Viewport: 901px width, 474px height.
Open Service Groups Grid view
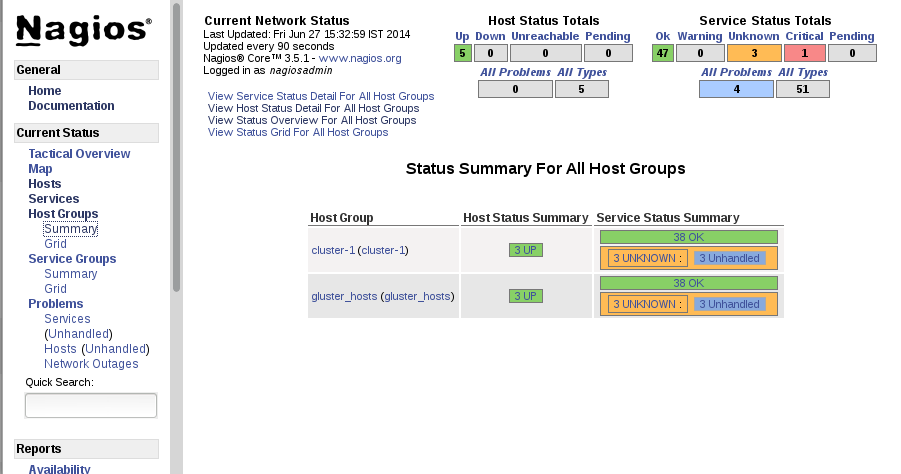(x=55, y=289)
